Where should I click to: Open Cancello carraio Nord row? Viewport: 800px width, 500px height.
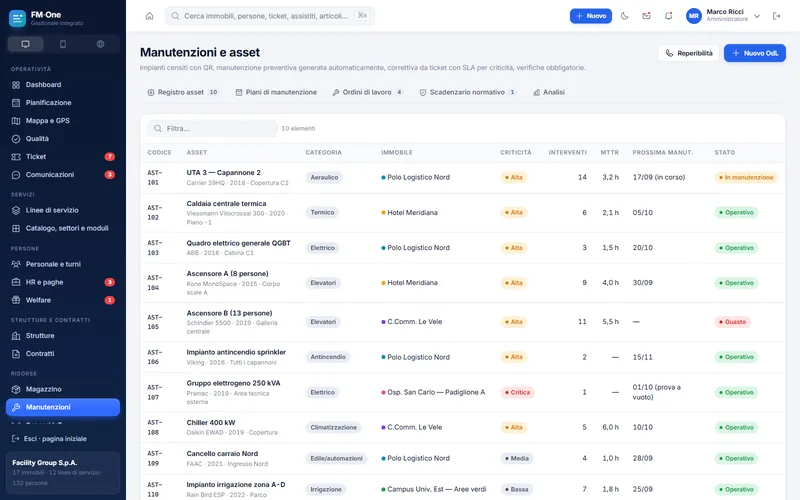coord(463,458)
